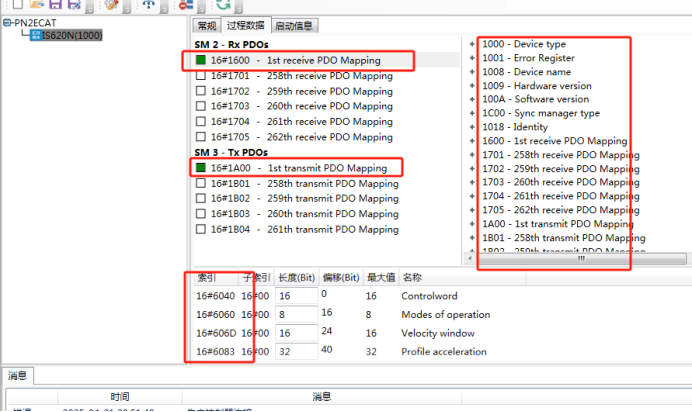Uncheck 16#1A00 1st transmit PDO Mapping
The width and height of the screenshot is (692, 412).
pyautogui.click(x=200, y=168)
